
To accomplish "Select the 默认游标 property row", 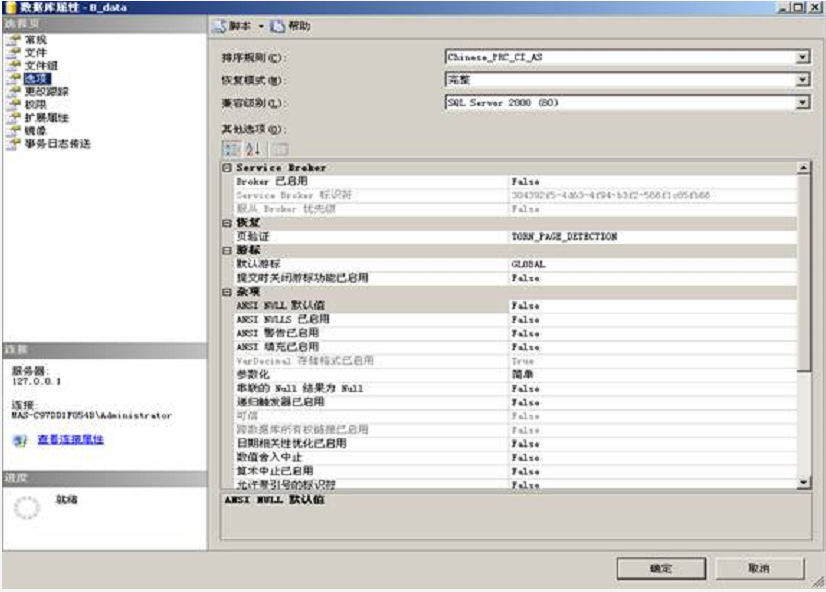I will tap(515, 264).
